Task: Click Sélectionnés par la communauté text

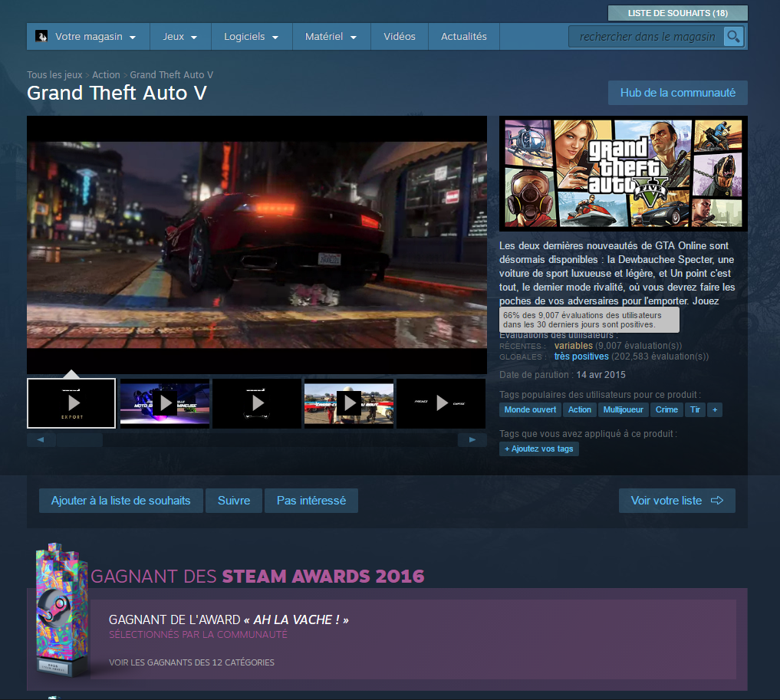Action: tap(198, 634)
